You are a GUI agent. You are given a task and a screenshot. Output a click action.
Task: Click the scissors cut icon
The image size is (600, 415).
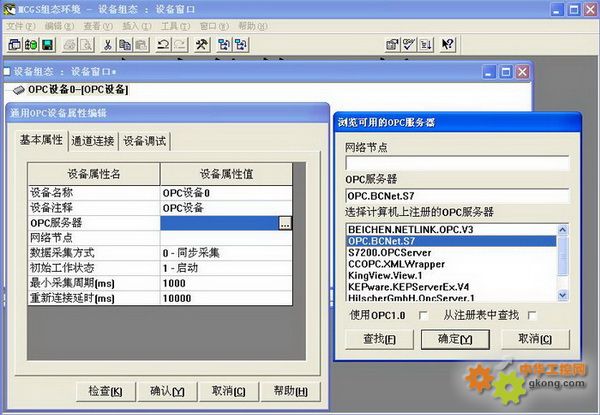107,45
